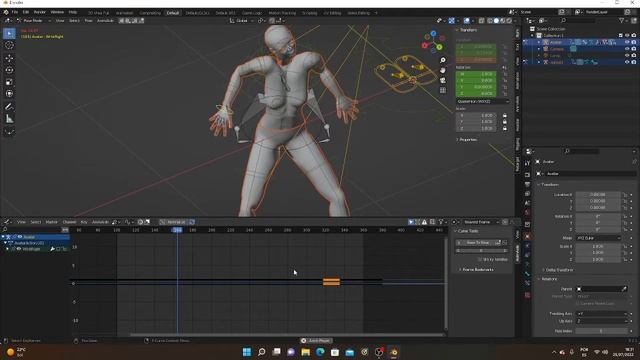This screenshot has height=360, width=640.
Task: Open the Window menu
Action: tap(57, 12)
